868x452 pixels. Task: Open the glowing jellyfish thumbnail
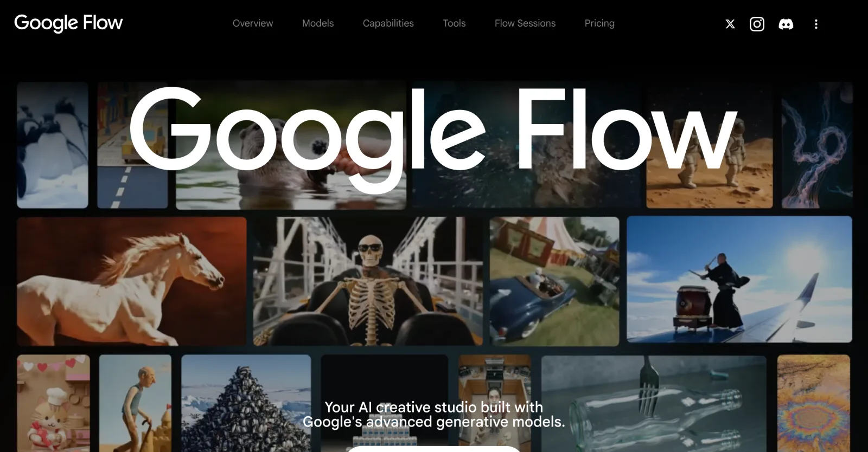coord(817,145)
